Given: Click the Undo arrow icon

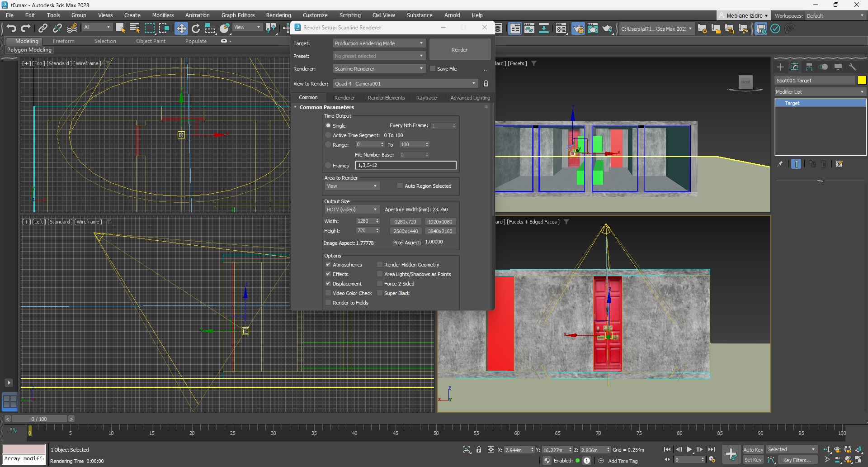Looking at the screenshot, I should [x=11, y=29].
